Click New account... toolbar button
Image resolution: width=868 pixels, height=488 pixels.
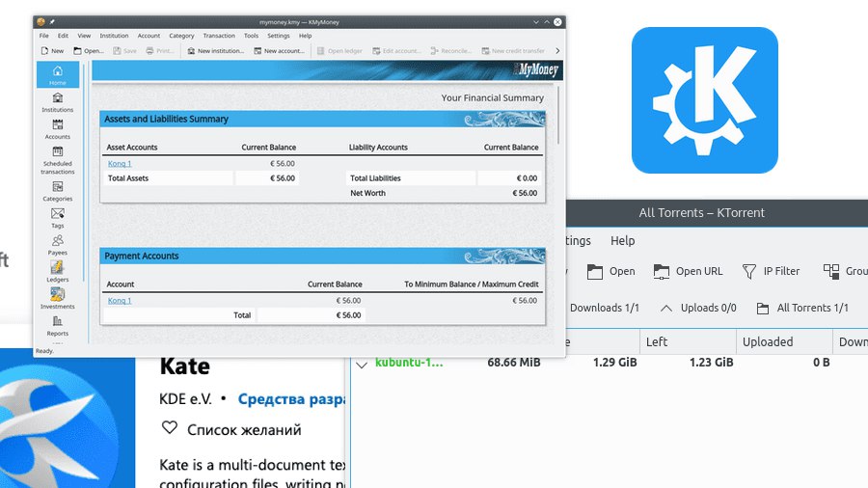(279, 51)
